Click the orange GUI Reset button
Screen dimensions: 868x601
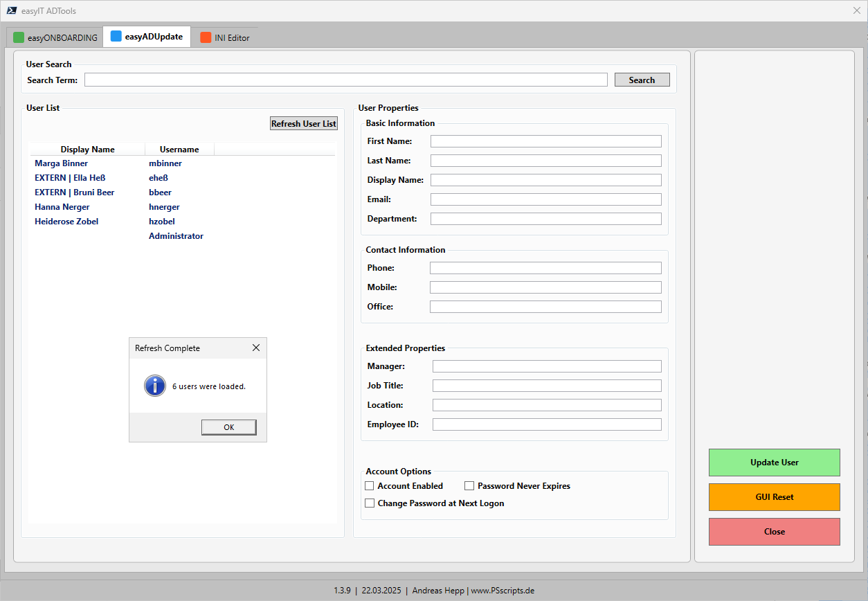click(x=774, y=497)
